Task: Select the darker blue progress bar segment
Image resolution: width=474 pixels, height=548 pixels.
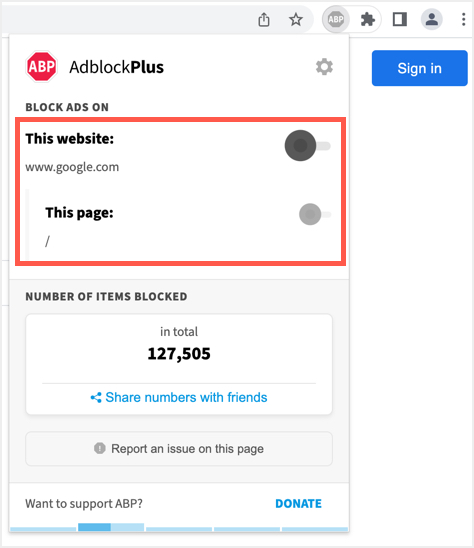Action: (x=94, y=527)
